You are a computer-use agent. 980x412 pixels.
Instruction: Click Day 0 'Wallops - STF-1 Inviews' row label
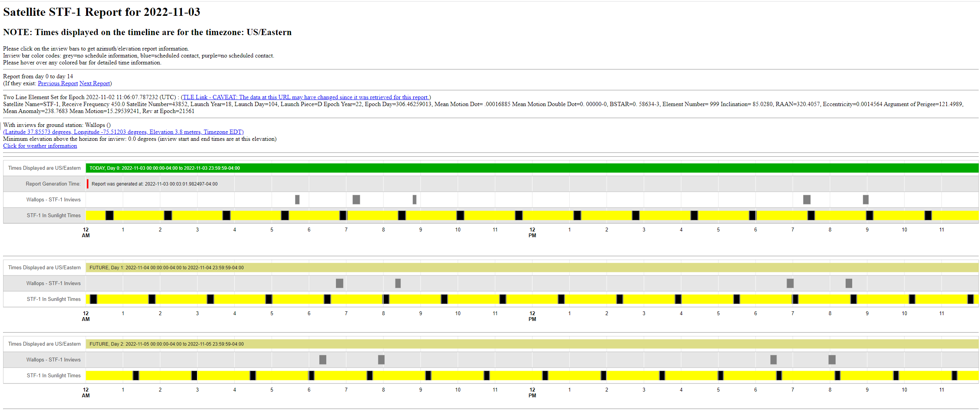tap(54, 199)
